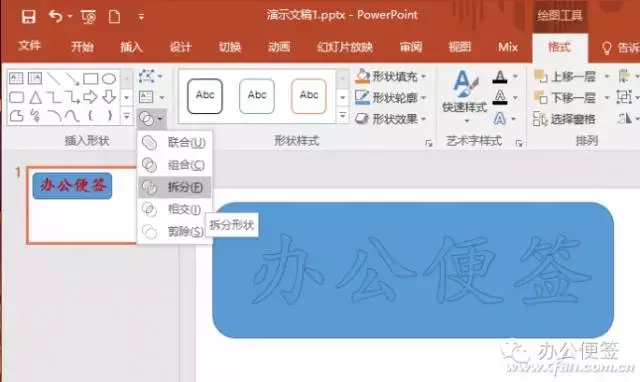Click the Tell me lightbulb icon
The width and height of the screenshot is (640, 382).
(x=607, y=48)
